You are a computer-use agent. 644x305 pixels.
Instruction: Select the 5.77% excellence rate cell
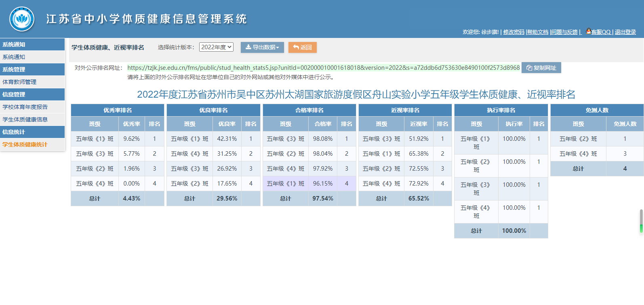coord(132,154)
